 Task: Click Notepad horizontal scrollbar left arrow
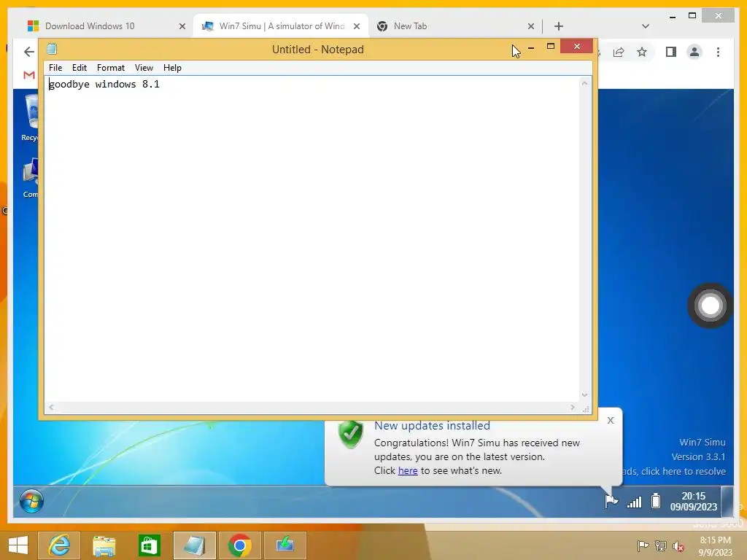52,407
